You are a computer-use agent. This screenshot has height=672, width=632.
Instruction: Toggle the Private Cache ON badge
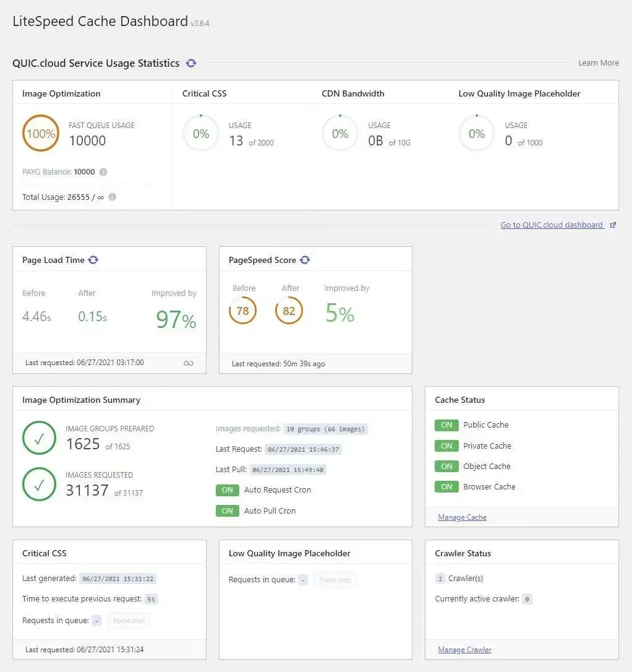click(x=446, y=446)
